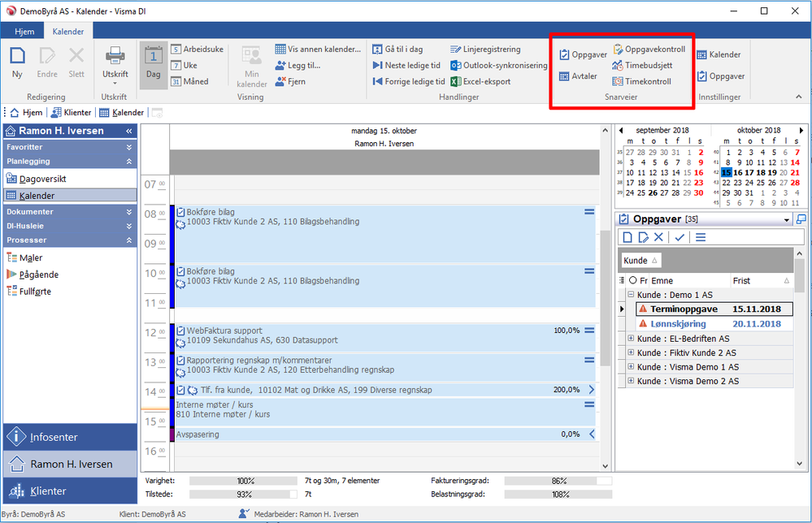Open Vis annen kalender

coord(318,50)
